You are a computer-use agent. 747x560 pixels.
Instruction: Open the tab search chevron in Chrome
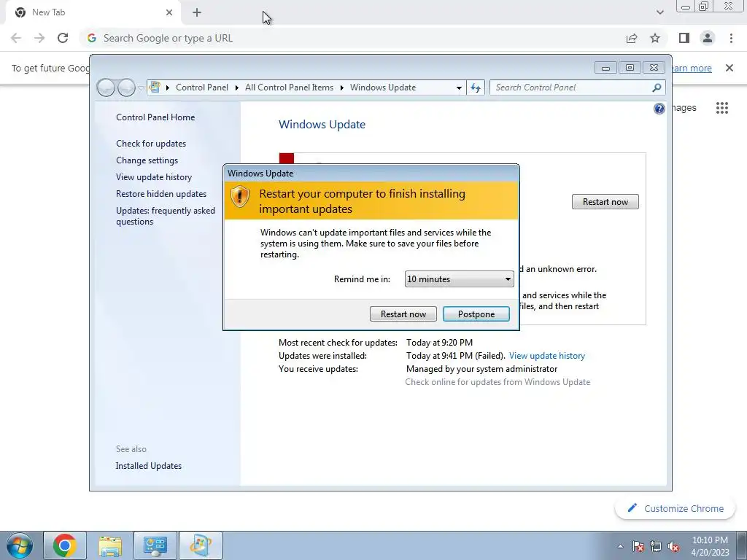(x=659, y=12)
